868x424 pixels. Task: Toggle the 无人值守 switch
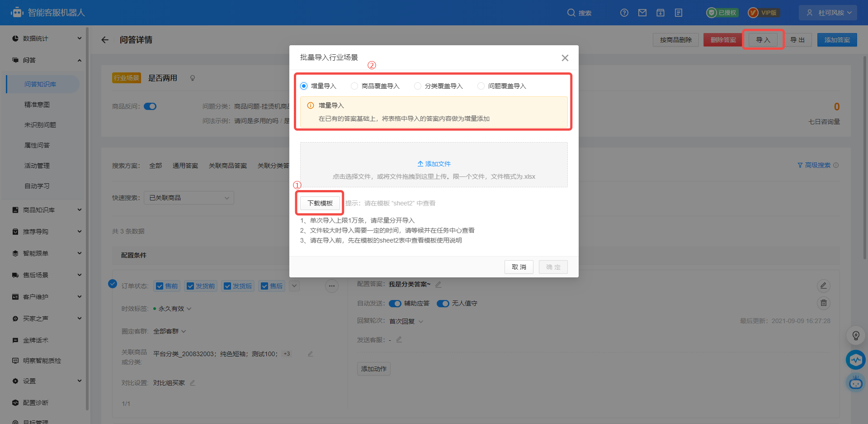tap(443, 303)
